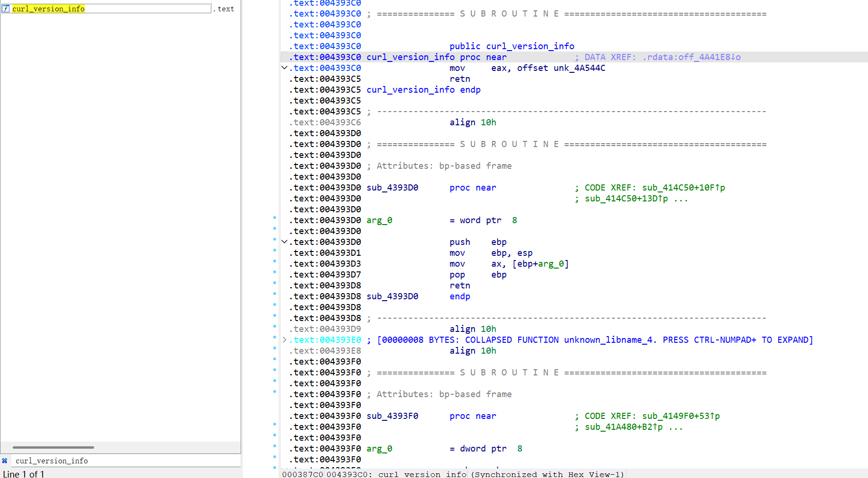The height and width of the screenshot is (478, 868).
Task: Click the 'Line 1 of 1' status text
Action: 24,473
